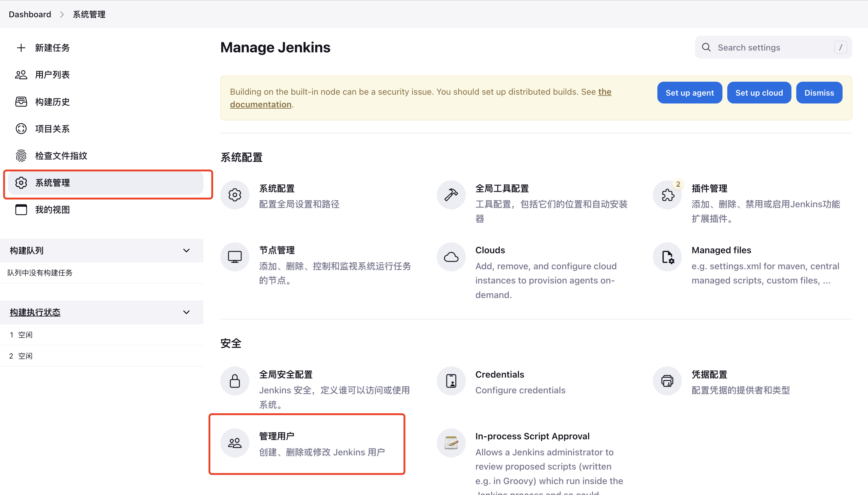The width and height of the screenshot is (868, 495).
Task: Click the monitor icon of 节点管理
Action: (235, 257)
